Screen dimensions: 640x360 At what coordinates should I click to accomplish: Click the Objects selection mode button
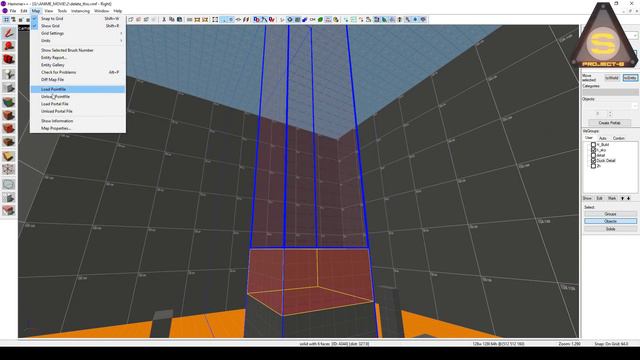pyautogui.click(x=610, y=221)
